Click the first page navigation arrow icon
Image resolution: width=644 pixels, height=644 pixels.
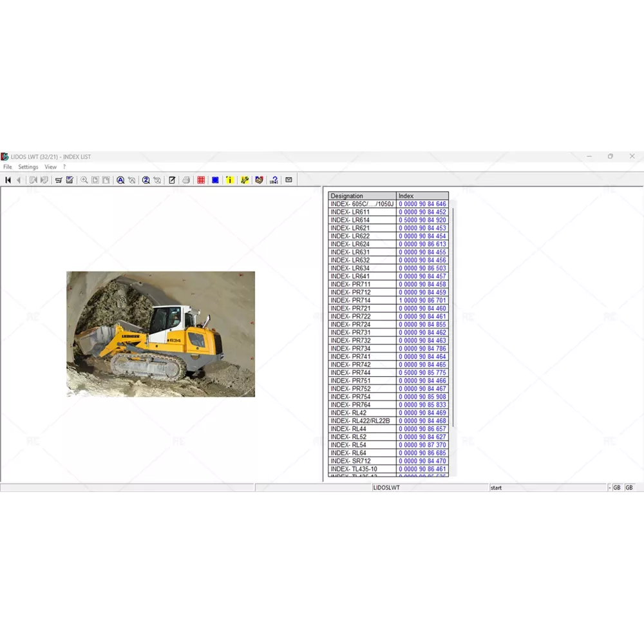pos(8,180)
